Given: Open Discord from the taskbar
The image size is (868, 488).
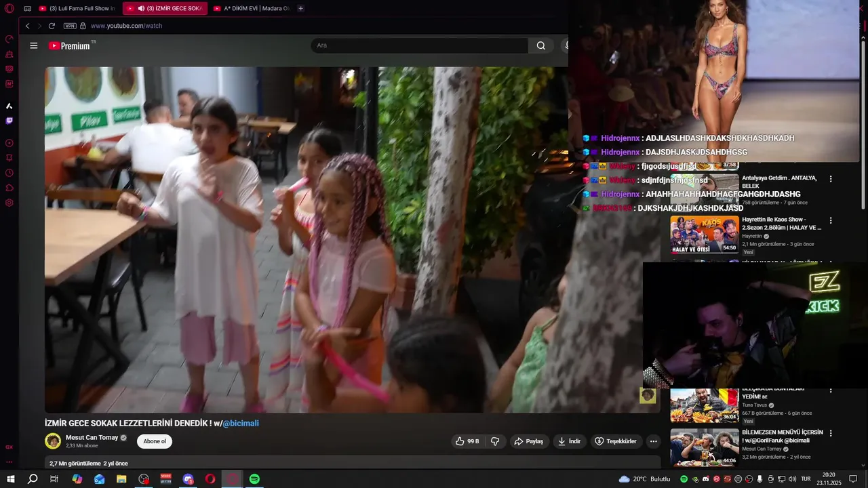Looking at the screenshot, I should tap(188, 479).
